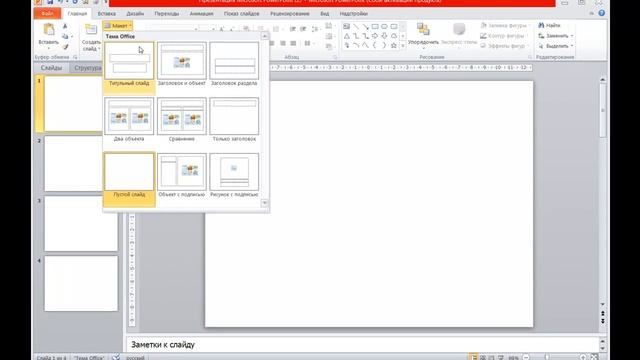Select the straight line shape

(356, 27)
